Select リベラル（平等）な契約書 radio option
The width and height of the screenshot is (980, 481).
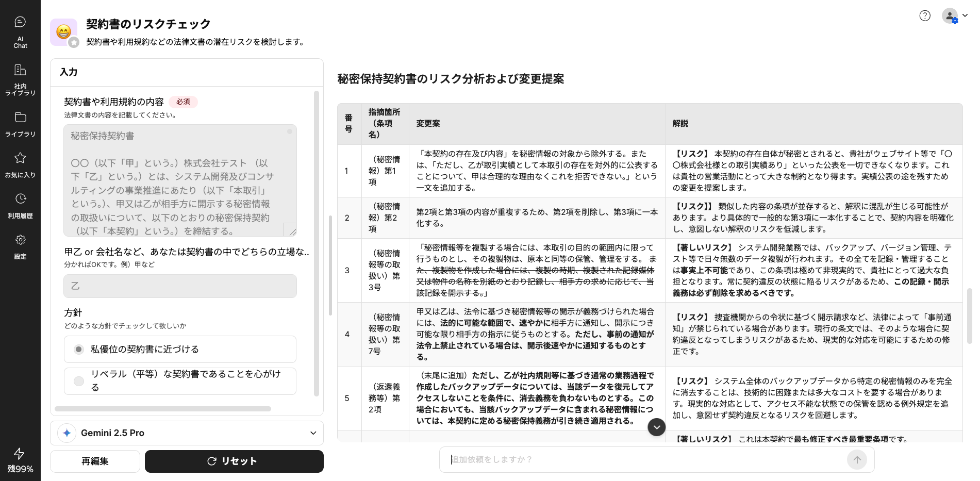coord(79,381)
